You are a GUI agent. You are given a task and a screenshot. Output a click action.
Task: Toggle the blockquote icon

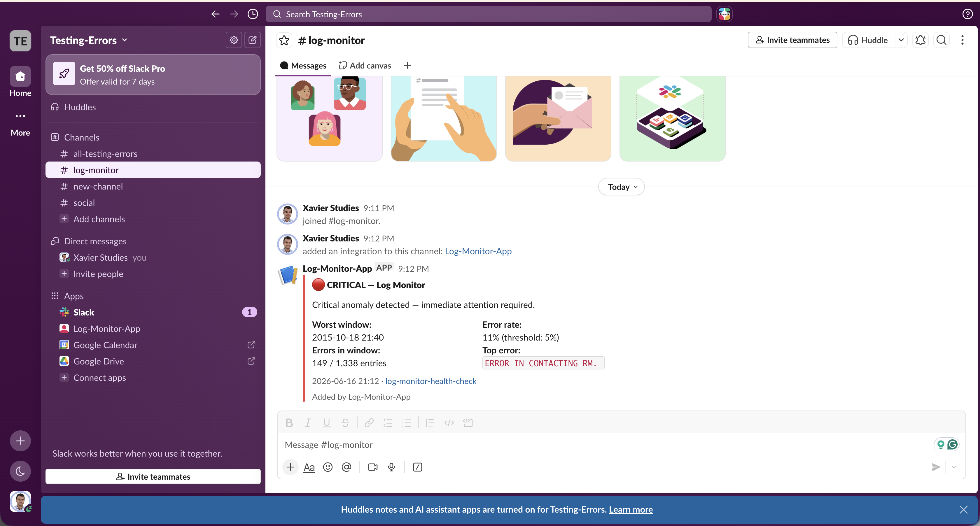[430, 422]
